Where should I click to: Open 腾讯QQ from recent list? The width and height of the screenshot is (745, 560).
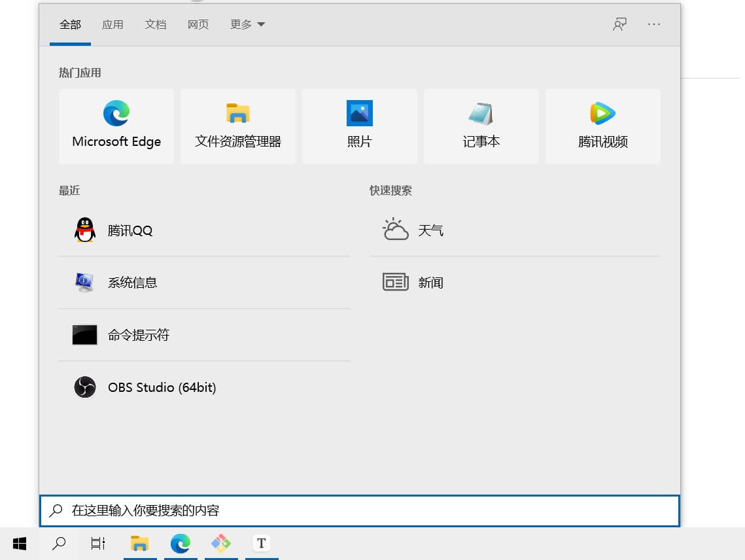click(204, 230)
